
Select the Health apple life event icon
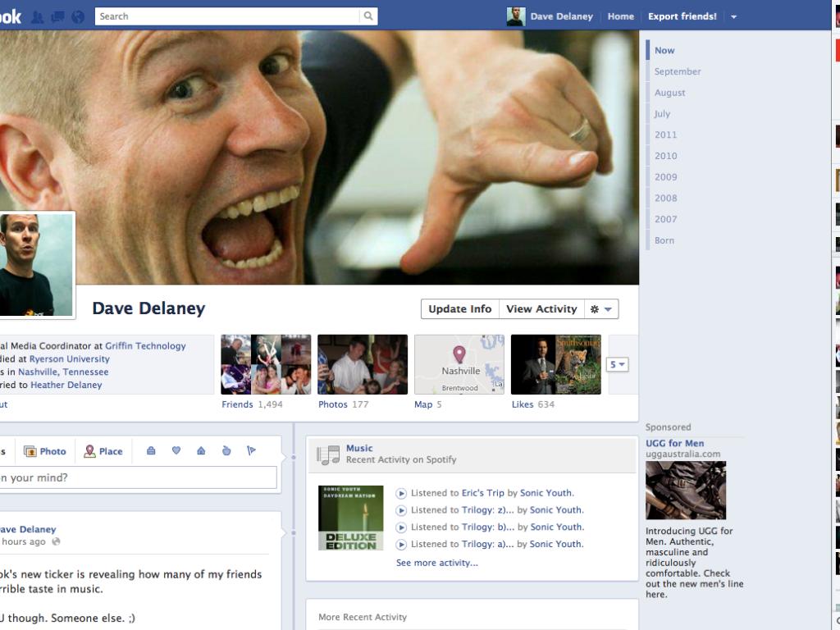click(x=226, y=450)
